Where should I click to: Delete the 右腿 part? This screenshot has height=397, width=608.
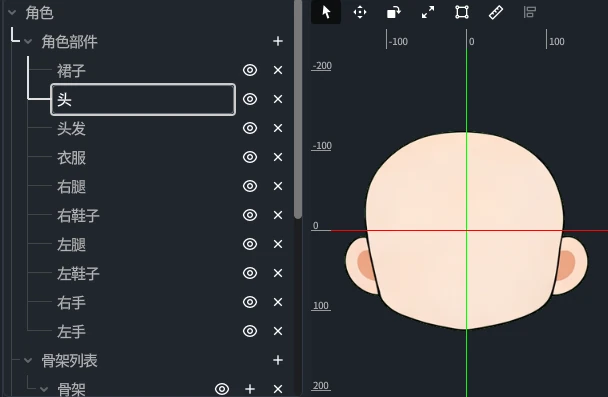coord(278,186)
